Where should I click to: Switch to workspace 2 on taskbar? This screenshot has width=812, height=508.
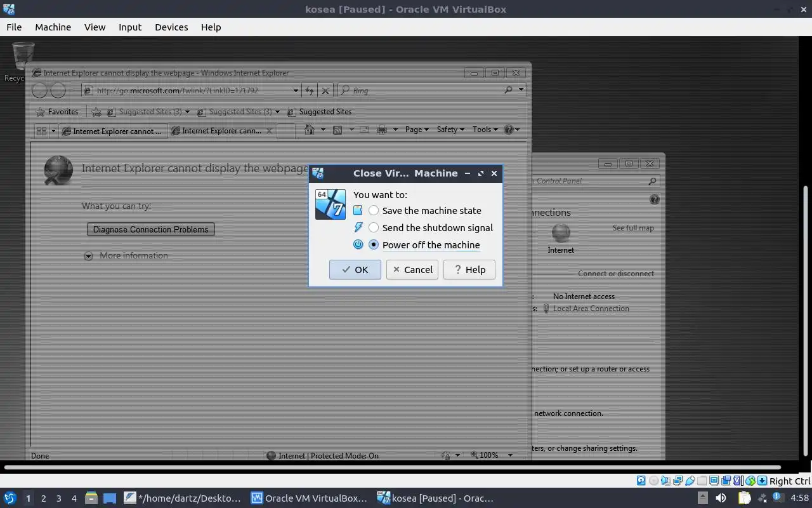pyautogui.click(x=43, y=498)
